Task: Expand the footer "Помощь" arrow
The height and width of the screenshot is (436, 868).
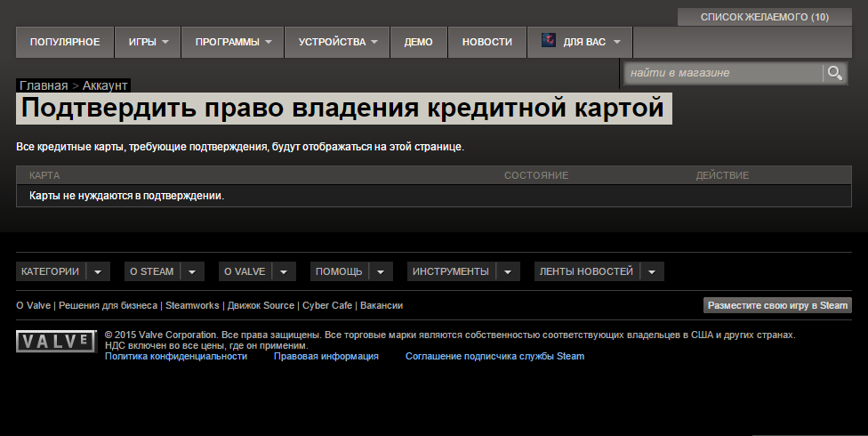Action: tap(381, 271)
